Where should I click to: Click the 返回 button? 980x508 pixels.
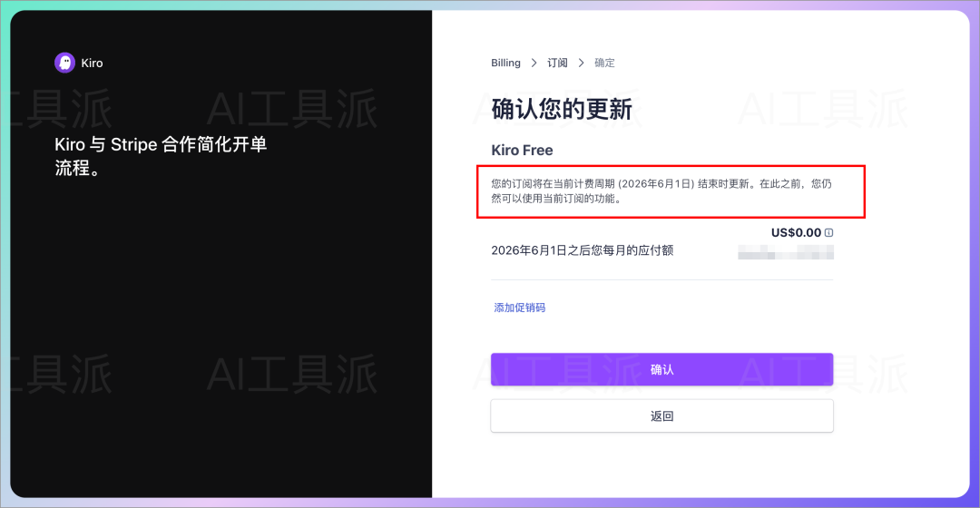661,416
